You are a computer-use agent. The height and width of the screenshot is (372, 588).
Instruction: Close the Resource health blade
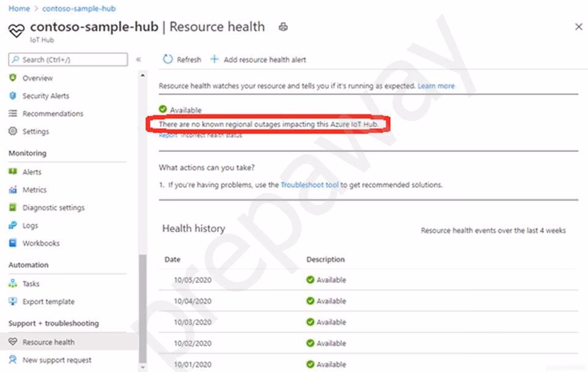coord(579,27)
